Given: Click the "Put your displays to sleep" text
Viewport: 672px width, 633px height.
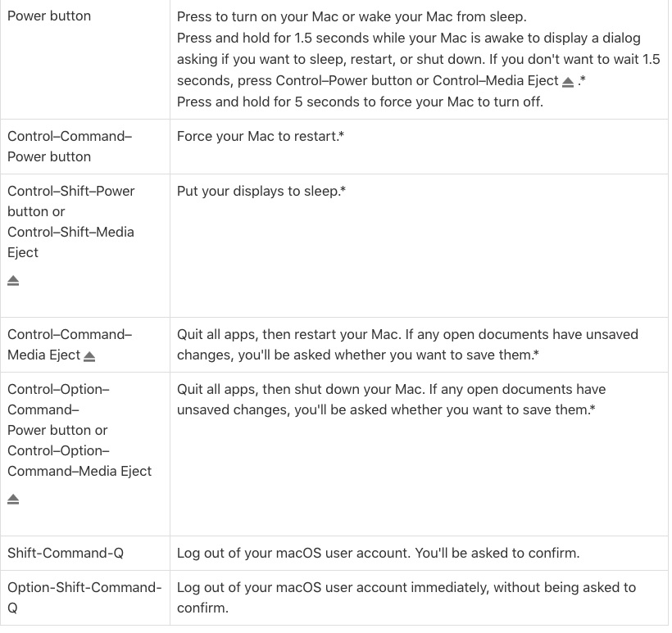Looking at the screenshot, I should click(261, 191).
